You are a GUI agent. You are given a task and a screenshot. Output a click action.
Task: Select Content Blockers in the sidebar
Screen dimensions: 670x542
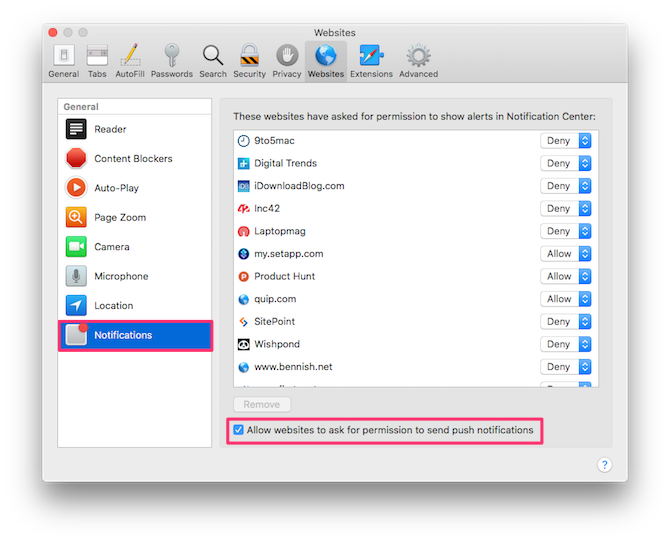(133, 158)
